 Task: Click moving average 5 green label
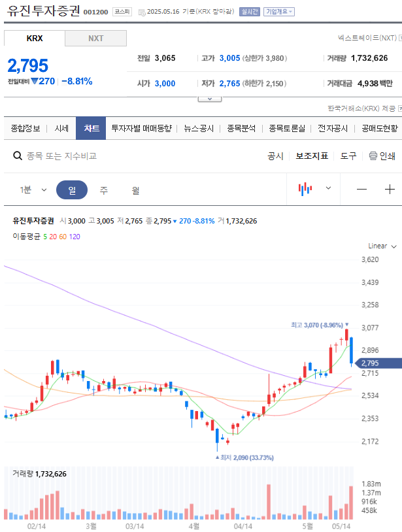pyautogui.click(x=45, y=237)
